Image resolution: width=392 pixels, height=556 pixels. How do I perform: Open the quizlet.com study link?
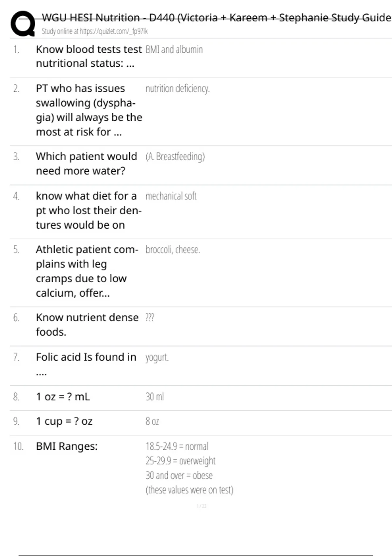[95, 31]
